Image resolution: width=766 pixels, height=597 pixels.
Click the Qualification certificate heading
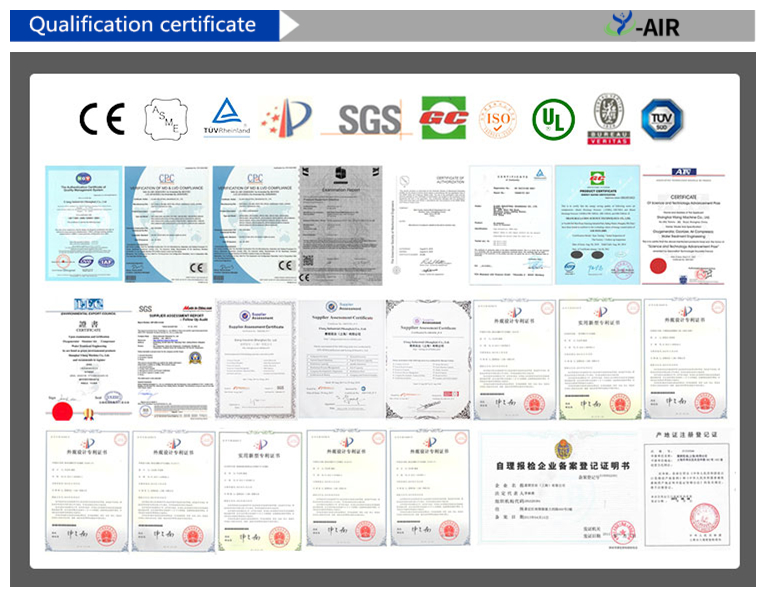[142, 24]
